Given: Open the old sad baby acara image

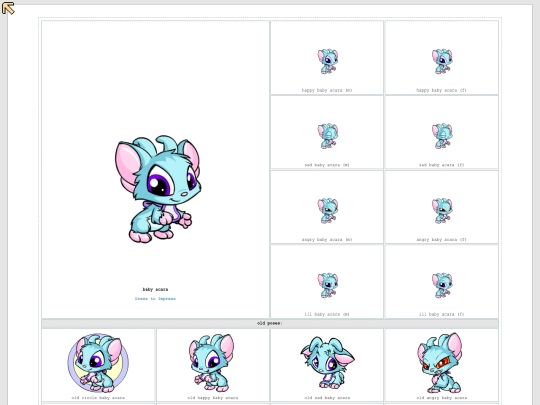Looking at the screenshot, I should click(x=328, y=363).
